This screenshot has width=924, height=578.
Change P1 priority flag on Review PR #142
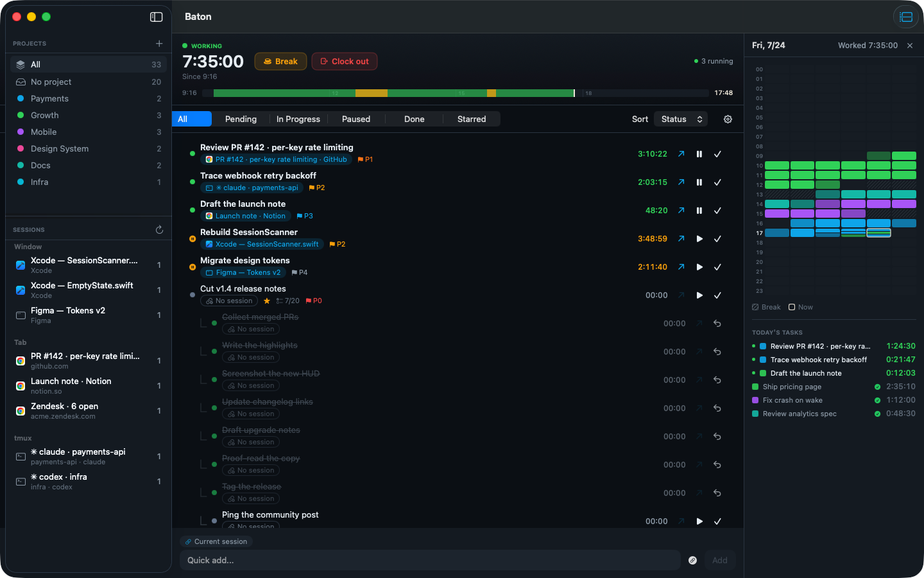pyautogui.click(x=365, y=159)
